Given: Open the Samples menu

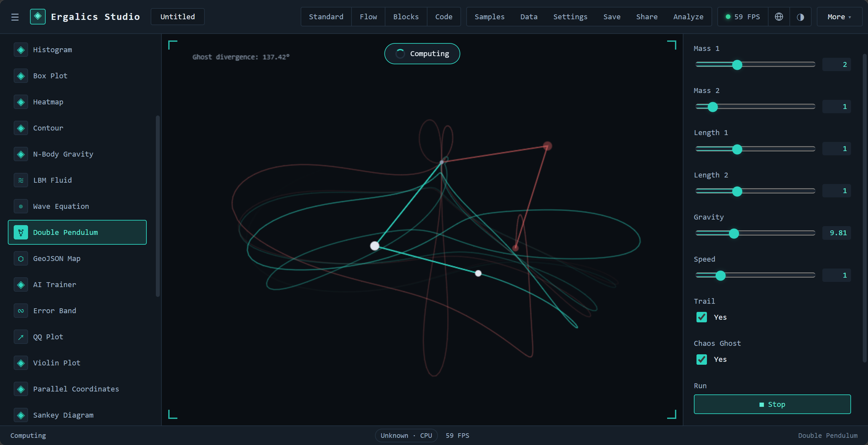Looking at the screenshot, I should pyautogui.click(x=489, y=17).
